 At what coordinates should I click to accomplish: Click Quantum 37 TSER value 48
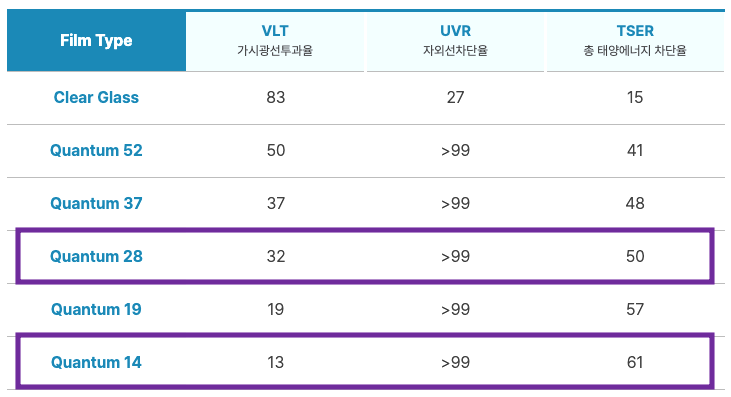(635, 203)
